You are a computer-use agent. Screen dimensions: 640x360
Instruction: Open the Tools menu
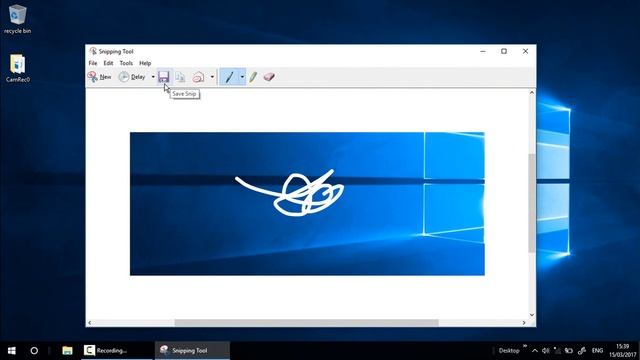126,63
